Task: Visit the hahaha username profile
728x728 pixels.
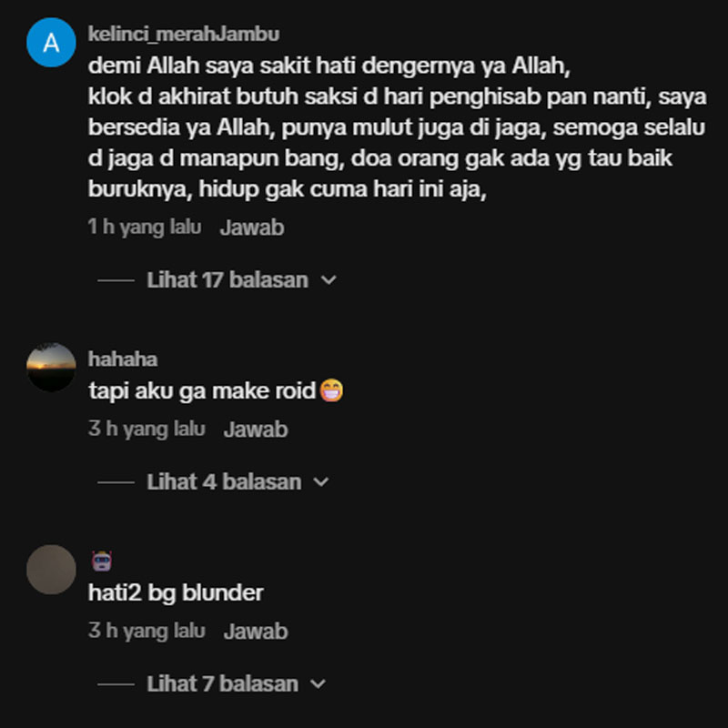Action: coord(123,359)
